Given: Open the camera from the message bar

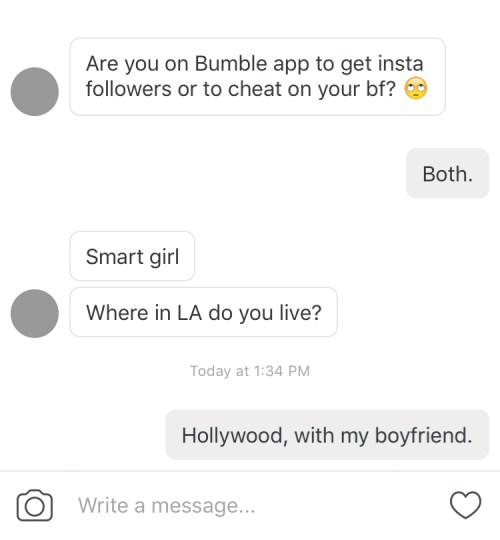Looking at the screenshot, I should pos(35,505).
